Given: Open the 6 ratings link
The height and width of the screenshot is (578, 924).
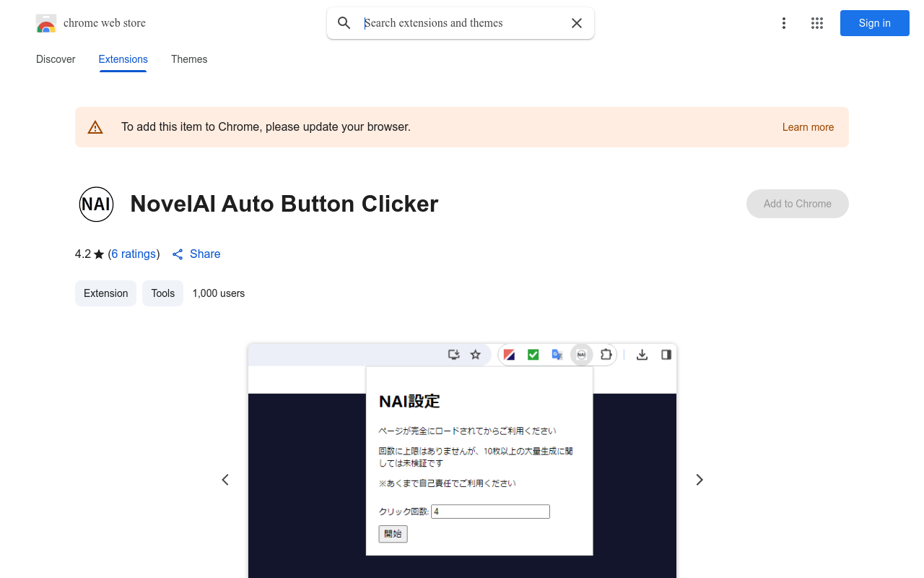Looking at the screenshot, I should (134, 254).
